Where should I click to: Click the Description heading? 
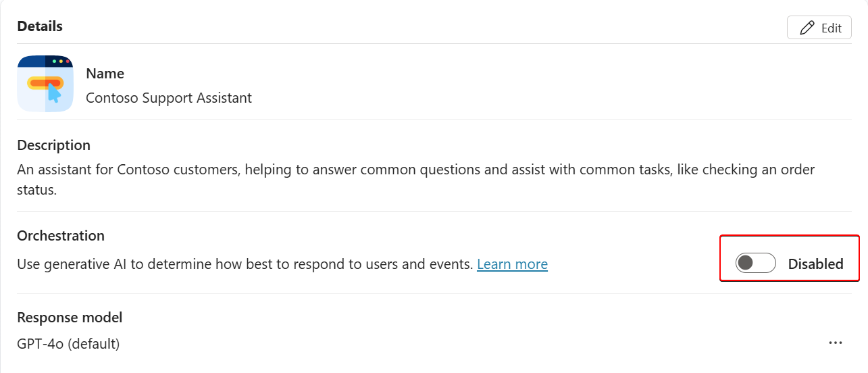pyautogui.click(x=53, y=145)
